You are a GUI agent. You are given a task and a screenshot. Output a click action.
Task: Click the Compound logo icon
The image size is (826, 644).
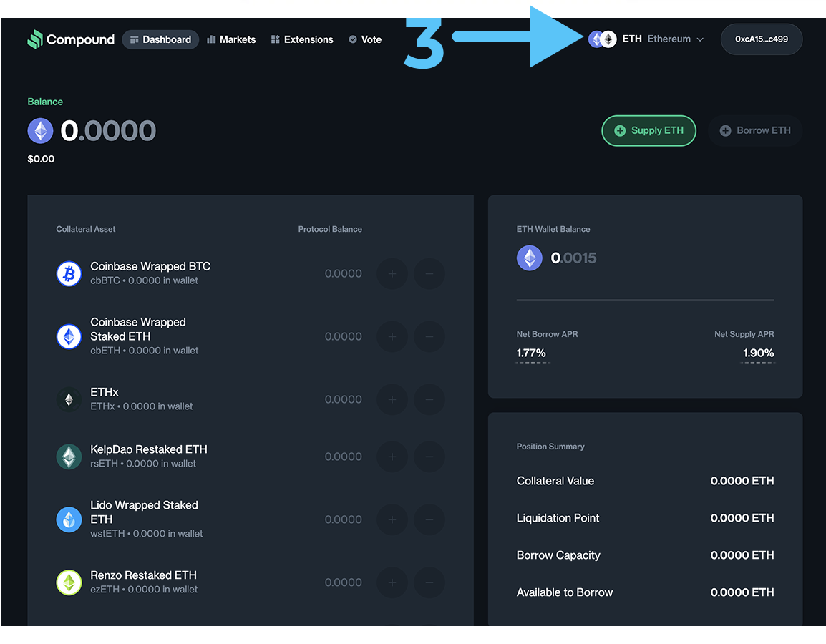(x=36, y=39)
